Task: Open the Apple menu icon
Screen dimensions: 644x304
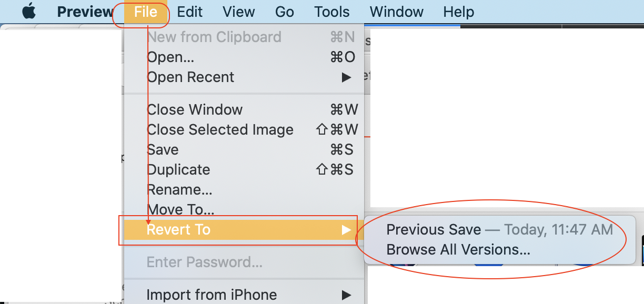Action: click(x=29, y=12)
